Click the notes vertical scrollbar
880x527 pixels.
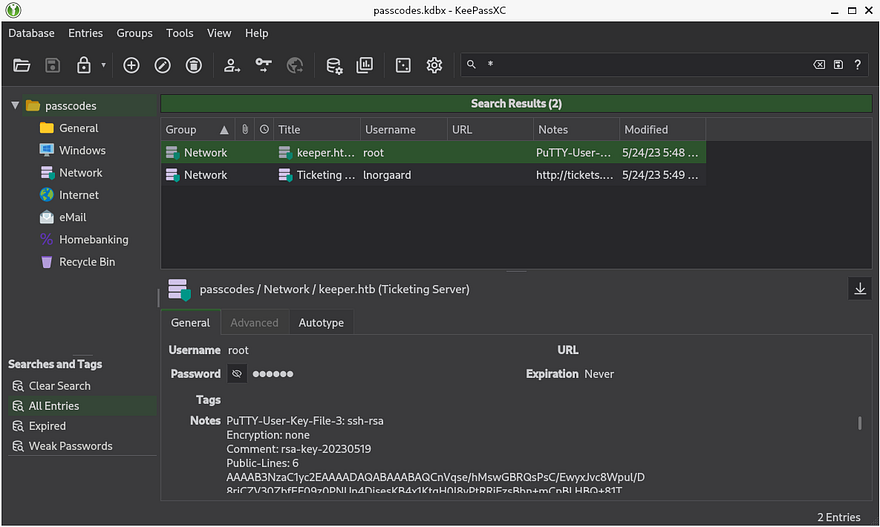coord(860,424)
